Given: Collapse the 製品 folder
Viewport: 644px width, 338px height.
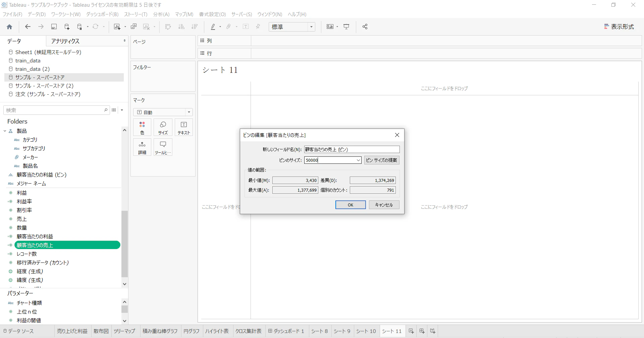Looking at the screenshot, I should (x=5, y=131).
